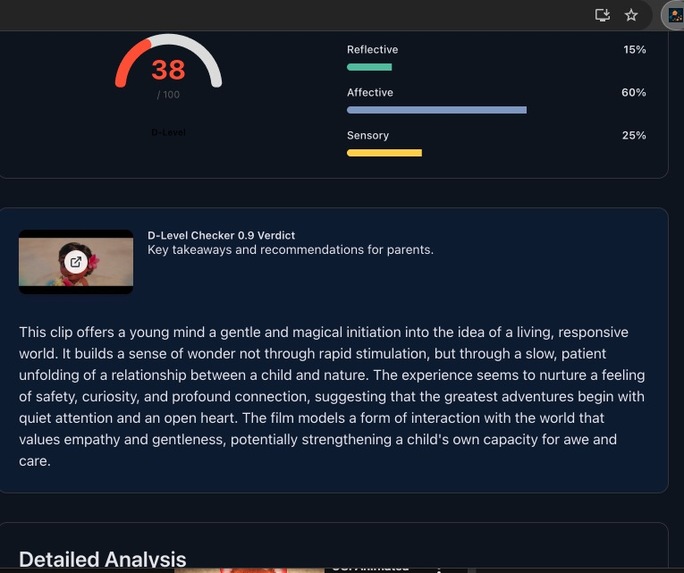The image size is (684, 573).
Task: Click the '60%' value
Action: click(634, 92)
